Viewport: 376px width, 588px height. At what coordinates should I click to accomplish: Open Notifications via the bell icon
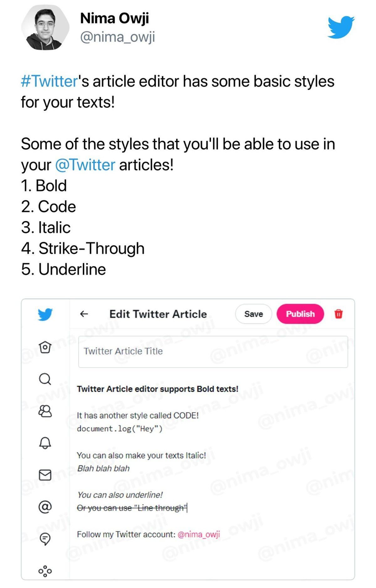point(46,443)
